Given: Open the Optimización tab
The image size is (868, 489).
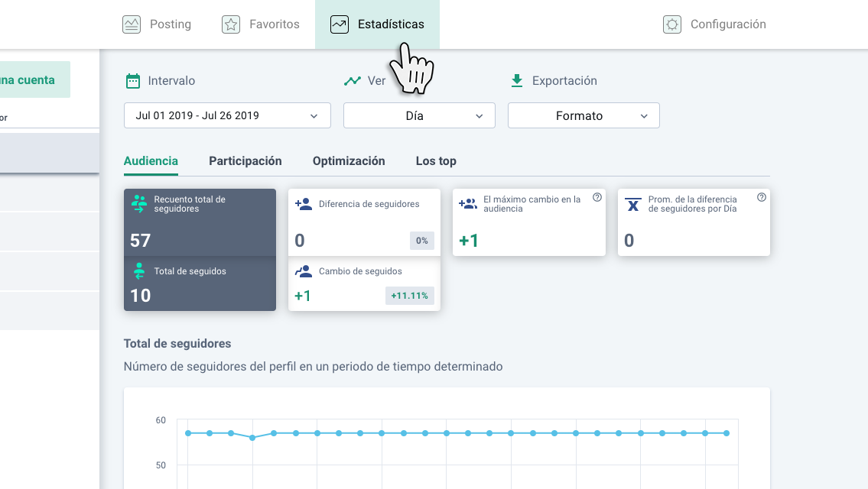Looking at the screenshot, I should click(349, 161).
